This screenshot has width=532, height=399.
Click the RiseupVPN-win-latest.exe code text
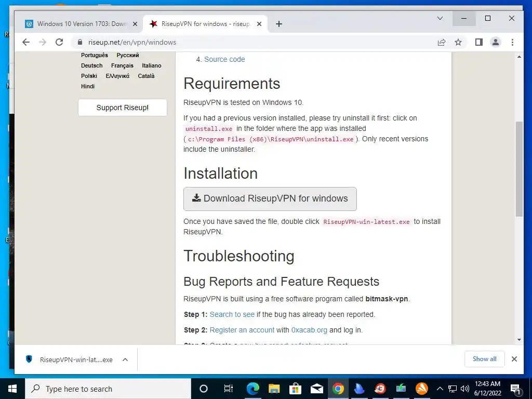coord(366,222)
